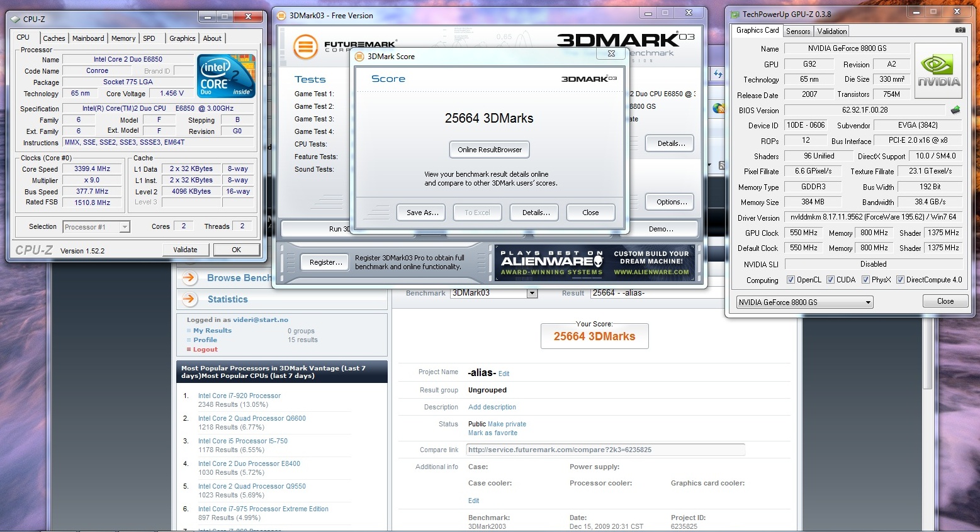This screenshot has width=980, height=532.
Task: Click the browser refresh arrows icon
Action: click(718, 74)
